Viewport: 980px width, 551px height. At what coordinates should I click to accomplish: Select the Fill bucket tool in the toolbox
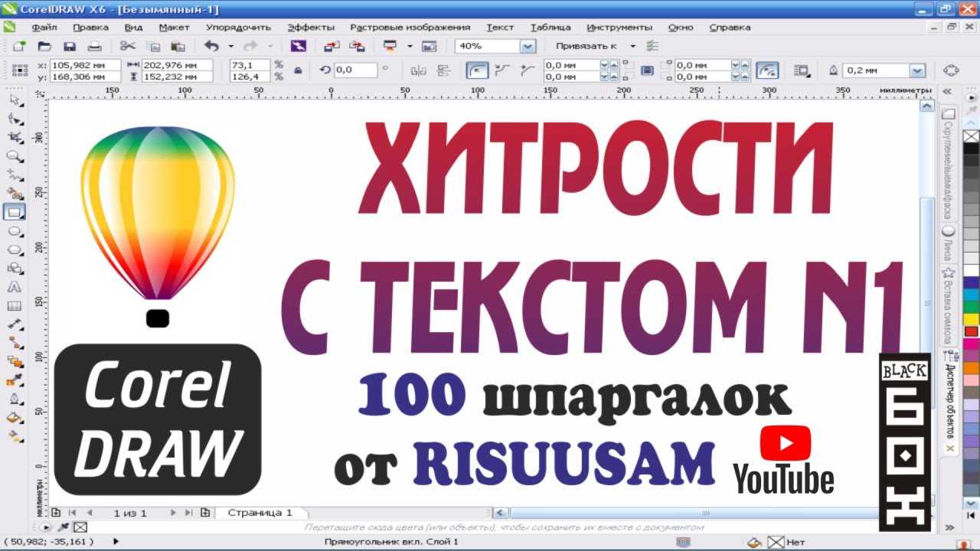pyautogui.click(x=15, y=417)
